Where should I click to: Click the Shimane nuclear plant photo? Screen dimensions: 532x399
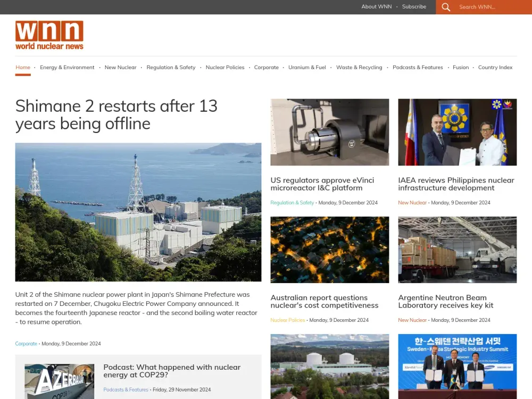point(138,211)
